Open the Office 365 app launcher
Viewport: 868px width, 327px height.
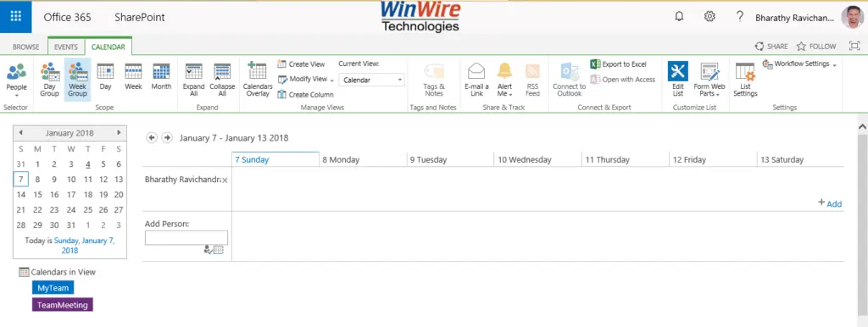16,17
